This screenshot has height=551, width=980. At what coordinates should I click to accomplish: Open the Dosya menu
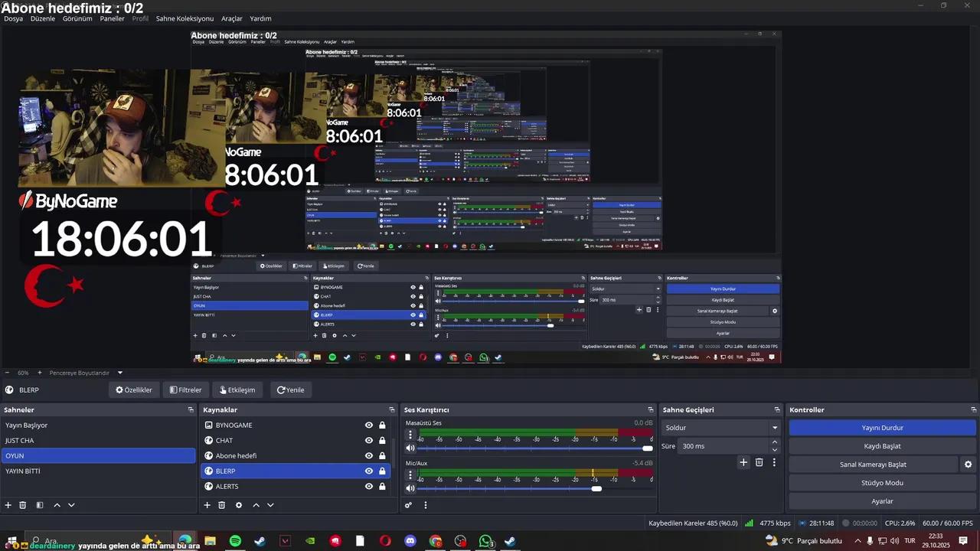[x=13, y=18]
